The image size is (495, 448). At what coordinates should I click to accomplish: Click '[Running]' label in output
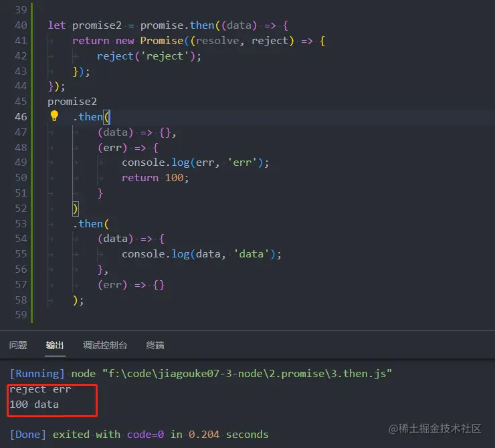tap(37, 374)
